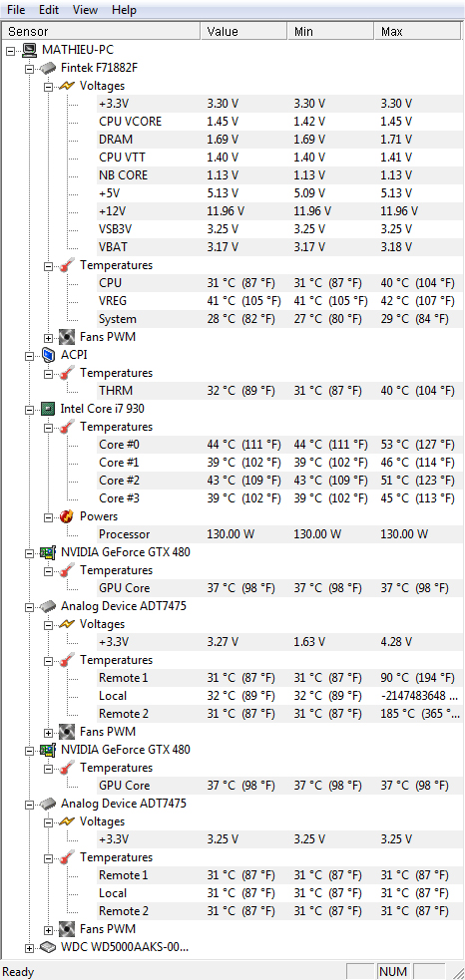Click the 11.96 V current Value cell
The image size is (465, 980).
226,211
